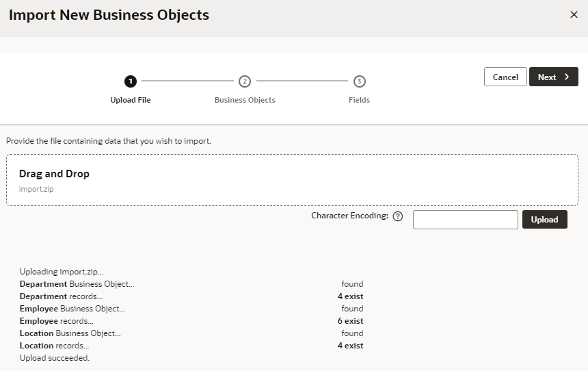Click the Character Encoding help icon
Screen dimensions: 588x371
pyautogui.click(x=398, y=216)
